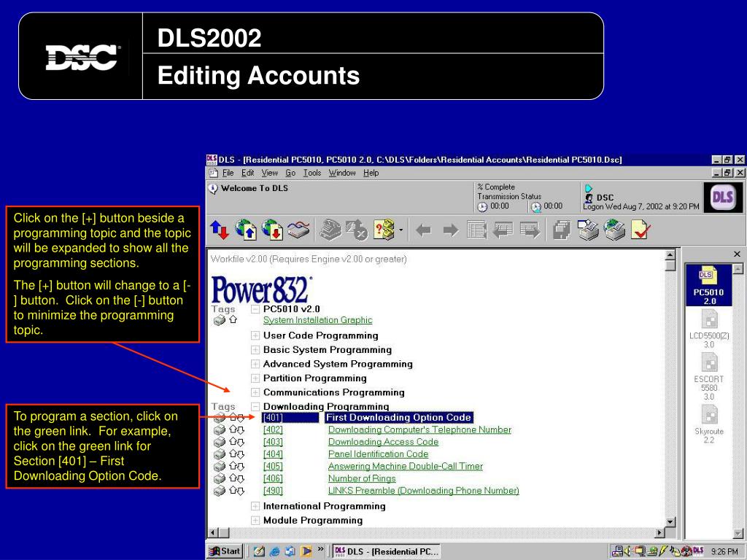The height and width of the screenshot is (560, 747).
Task: Click the [490] section number link
Action: click(x=273, y=491)
